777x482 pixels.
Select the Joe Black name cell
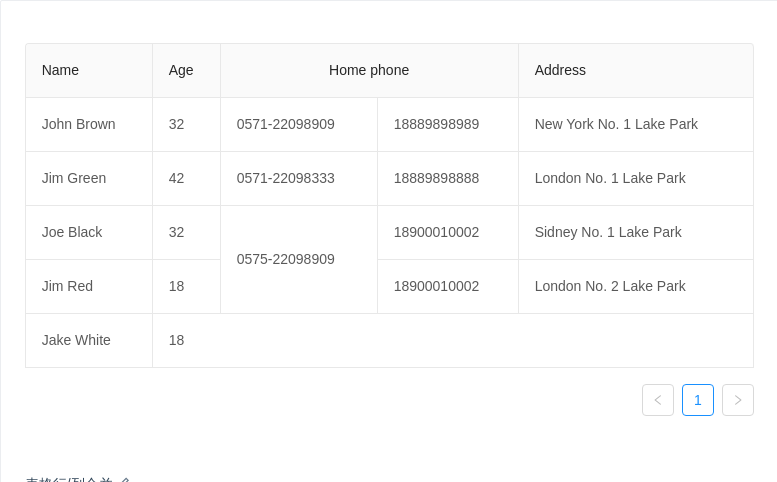(89, 232)
